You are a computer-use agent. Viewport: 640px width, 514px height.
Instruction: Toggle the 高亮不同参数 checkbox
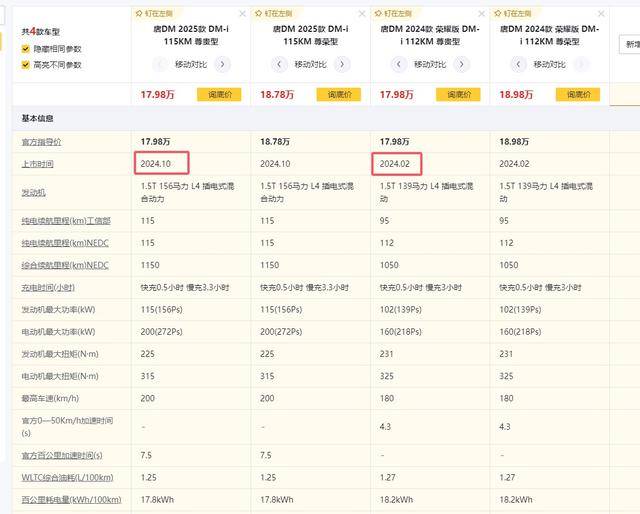(25, 65)
